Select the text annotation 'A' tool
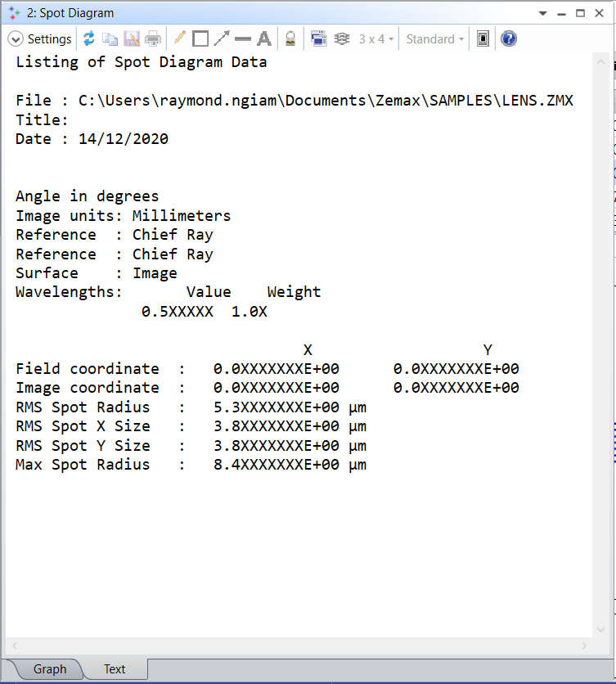Viewport: 616px width, 684px height. click(263, 38)
